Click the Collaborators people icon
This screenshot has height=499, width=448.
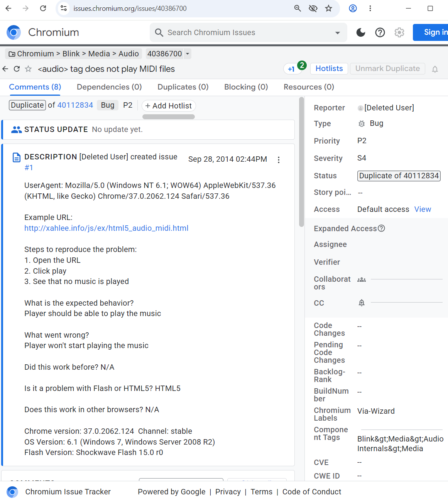tap(362, 280)
